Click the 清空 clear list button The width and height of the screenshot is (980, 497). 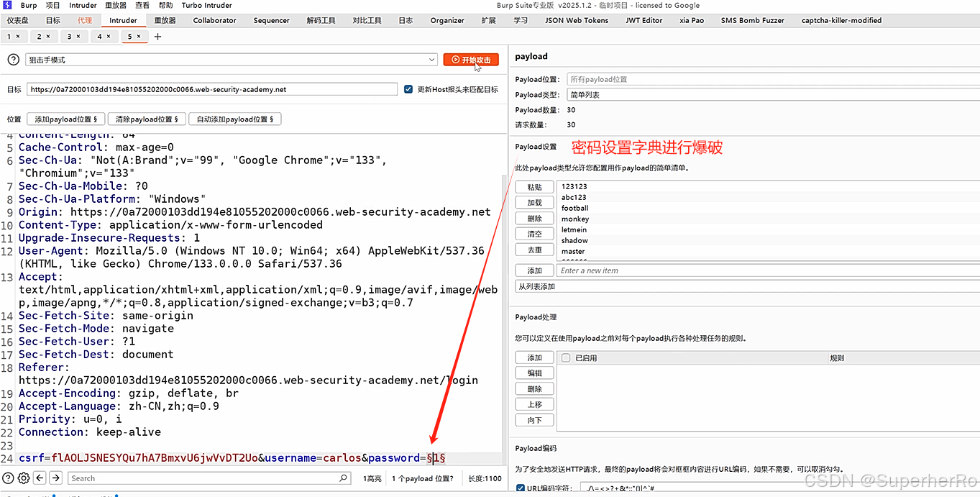(535, 234)
